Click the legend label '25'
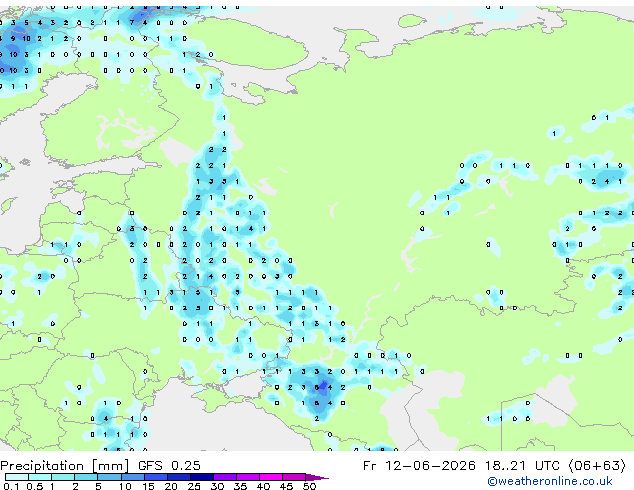Image resolution: width=634 pixels, height=490 pixels. [194, 486]
